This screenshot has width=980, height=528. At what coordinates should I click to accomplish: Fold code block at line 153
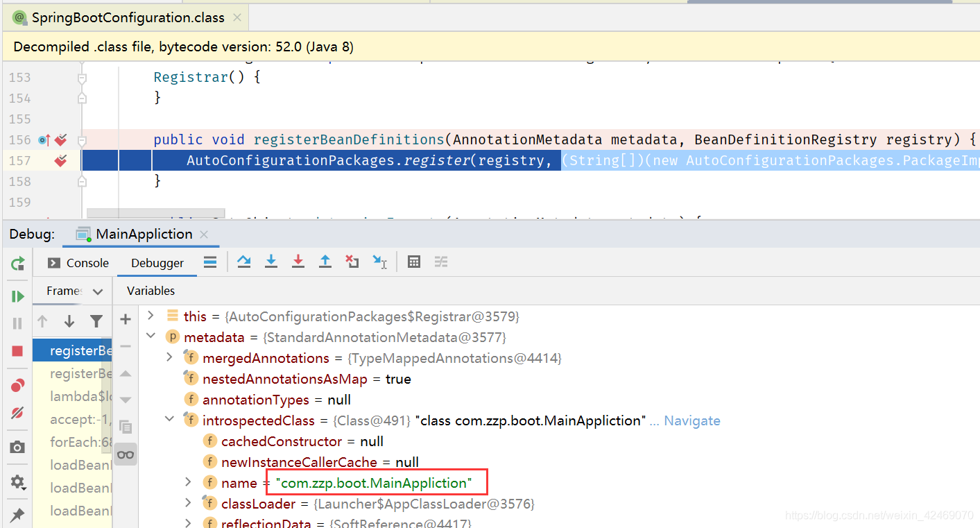point(82,78)
